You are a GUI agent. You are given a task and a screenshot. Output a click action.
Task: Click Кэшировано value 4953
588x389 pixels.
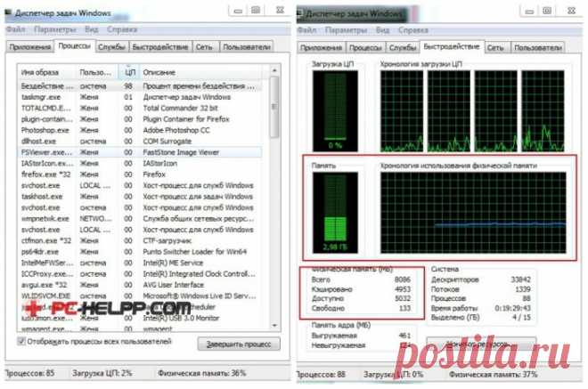(403, 289)
